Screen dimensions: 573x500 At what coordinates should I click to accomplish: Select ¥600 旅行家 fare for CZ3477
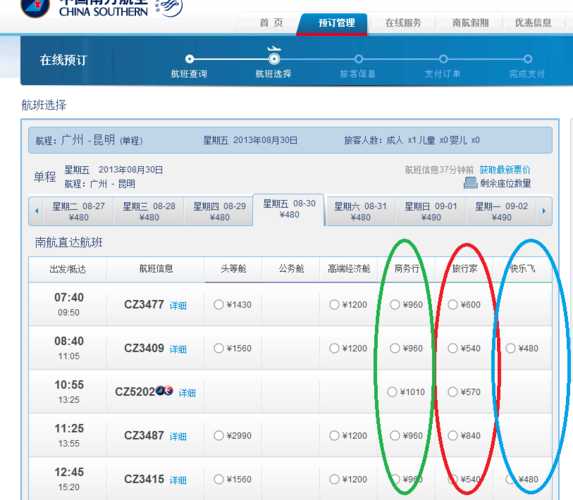click(452, 304)
